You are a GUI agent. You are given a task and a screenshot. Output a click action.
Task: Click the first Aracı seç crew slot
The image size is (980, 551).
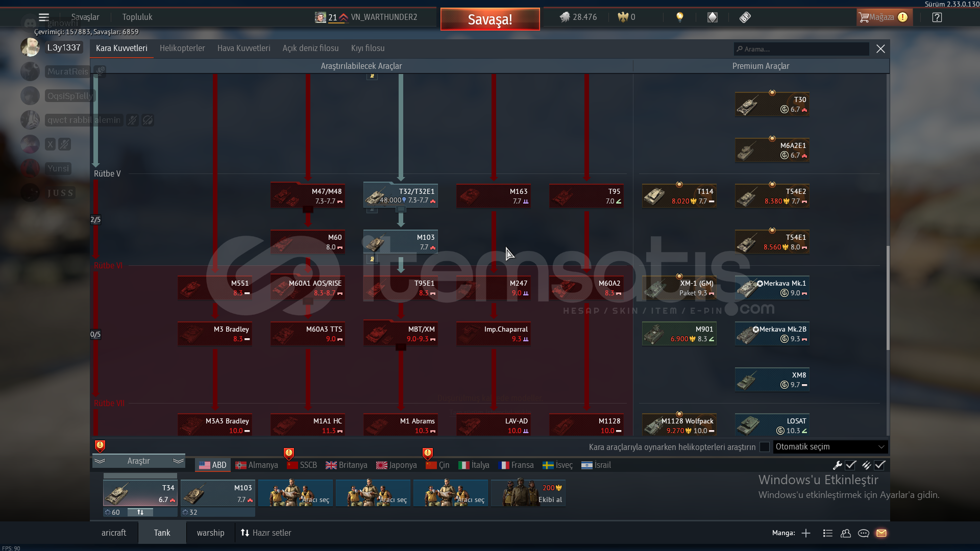click(x=296, y=493)
